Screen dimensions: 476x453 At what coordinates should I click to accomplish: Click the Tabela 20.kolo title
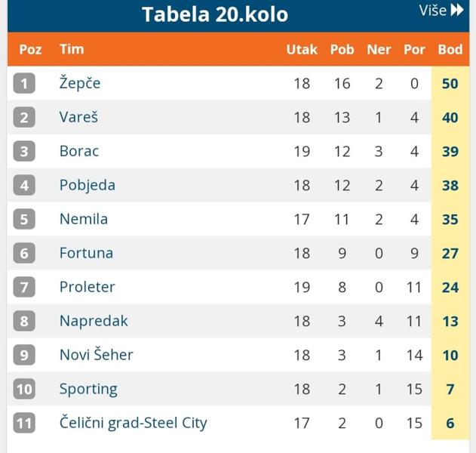click(x=215, y=14)
